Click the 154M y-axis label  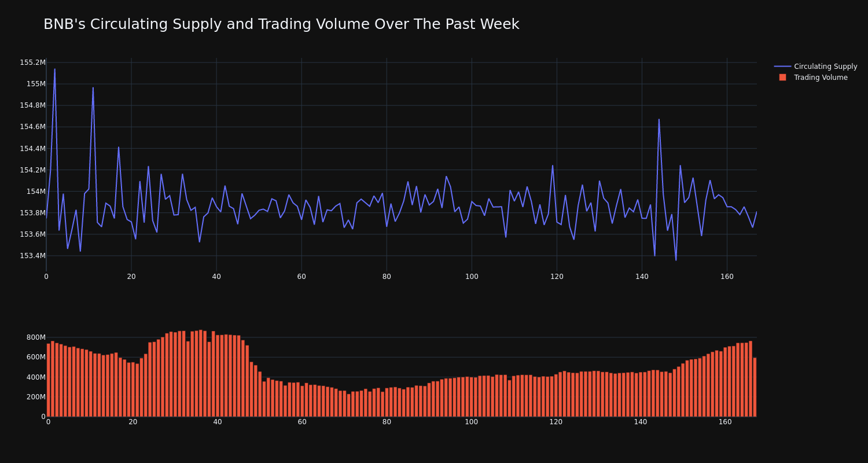pos(36,192)
